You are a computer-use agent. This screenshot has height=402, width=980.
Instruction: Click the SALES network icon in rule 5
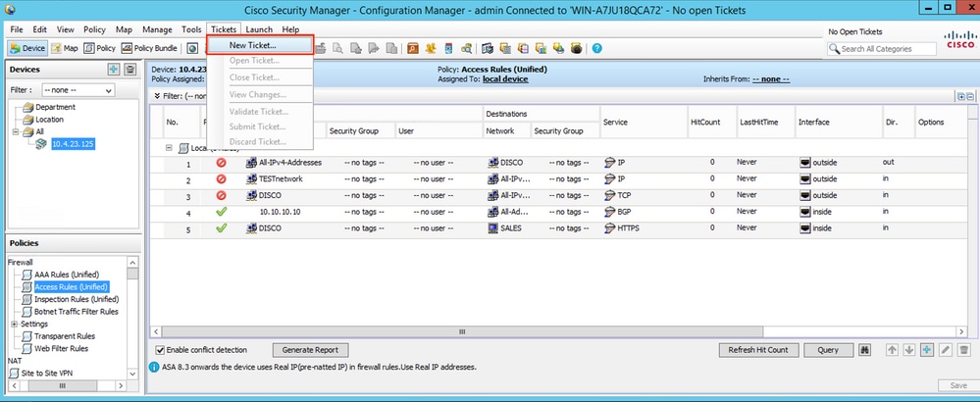coord(492,227)
